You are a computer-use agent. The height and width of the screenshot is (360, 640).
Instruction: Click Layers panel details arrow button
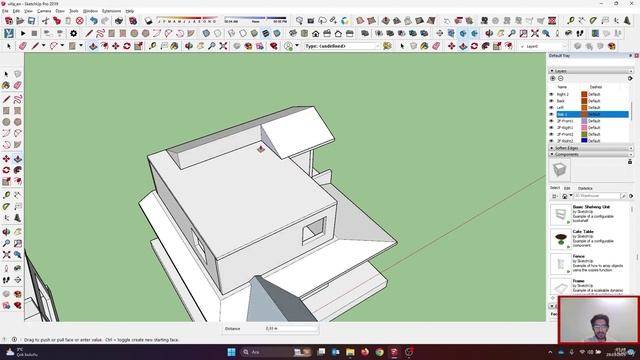[630, 78]
